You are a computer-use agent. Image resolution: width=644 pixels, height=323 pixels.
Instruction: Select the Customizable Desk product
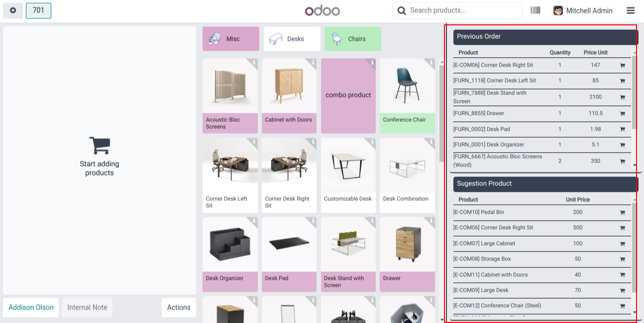click(348, 175)
